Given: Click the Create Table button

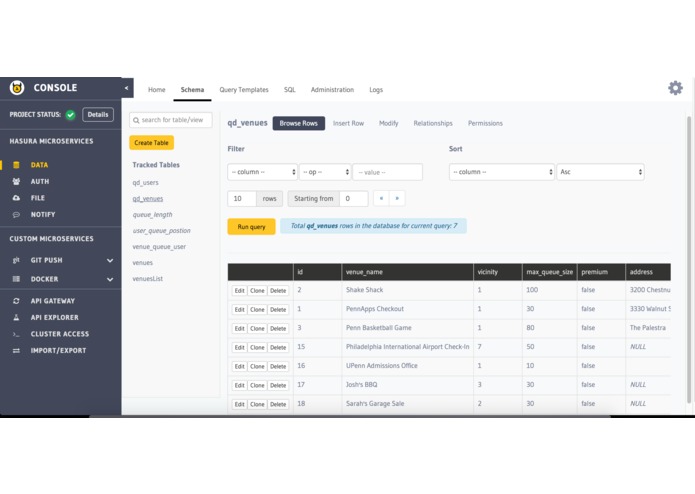Looking at the screenshot, I should pyautogui.click(x=152, y=143).
